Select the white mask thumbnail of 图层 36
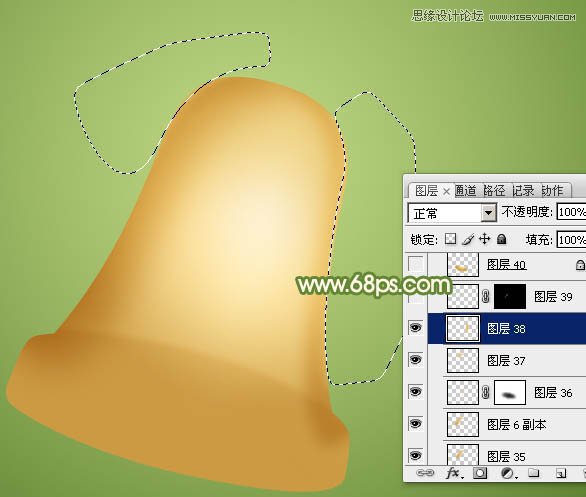Screen dimensions: 586x497 point(510,392)
